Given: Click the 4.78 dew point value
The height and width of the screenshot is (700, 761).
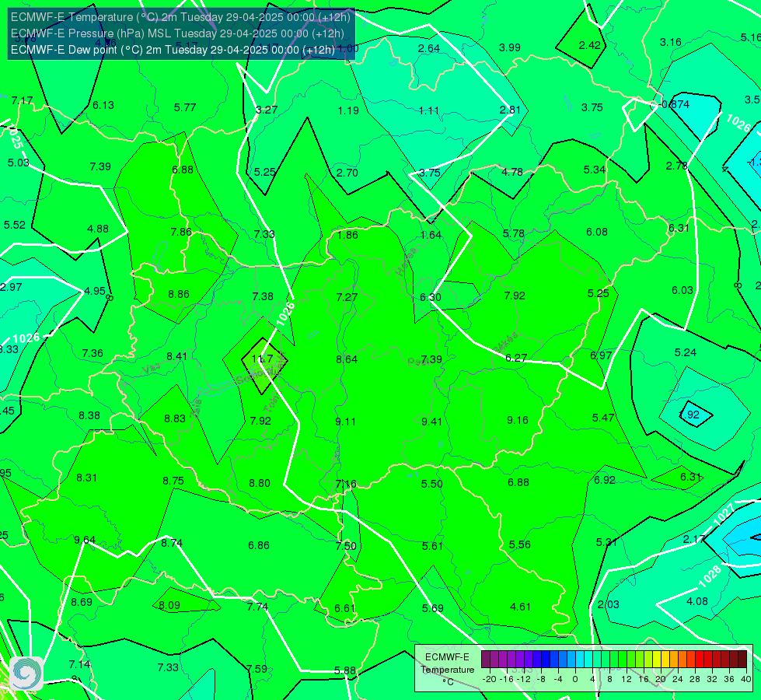Looking at the screenshot, I should point(512,172).
